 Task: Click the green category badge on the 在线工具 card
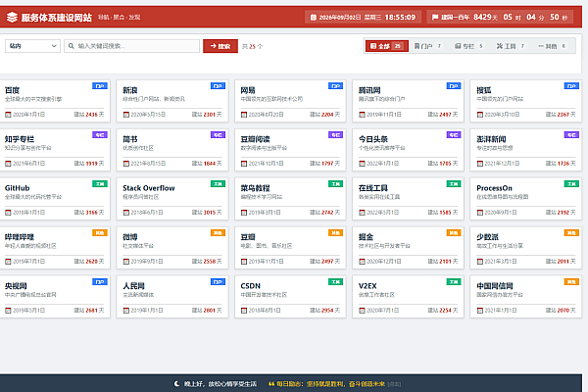[x=454, y=184]
